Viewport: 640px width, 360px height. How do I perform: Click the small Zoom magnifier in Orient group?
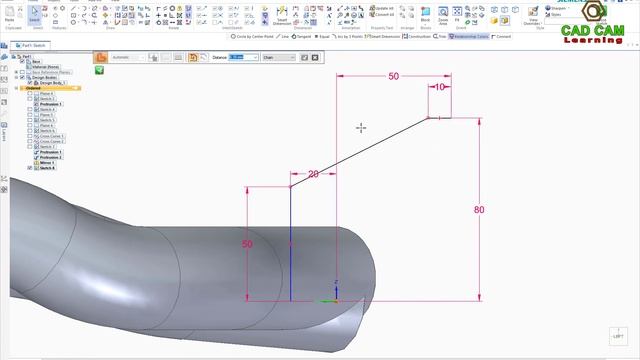coord(468,8)
